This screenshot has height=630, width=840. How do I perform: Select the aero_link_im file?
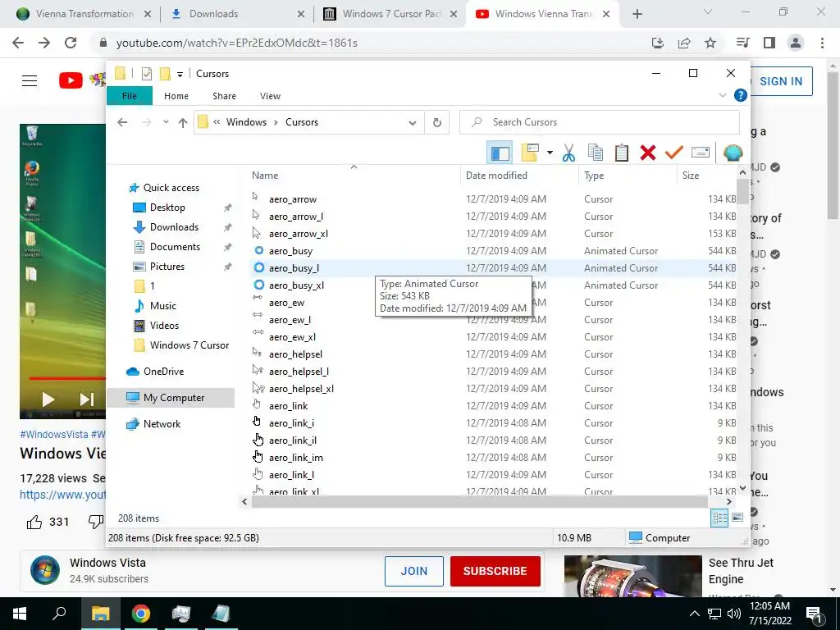[295, 458]
